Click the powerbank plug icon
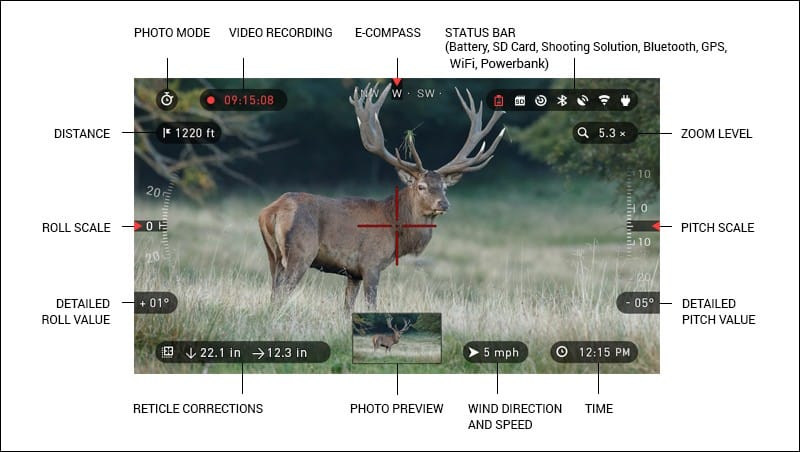The height and width of the screenshot is (452, 800). (x=626, y=100)
